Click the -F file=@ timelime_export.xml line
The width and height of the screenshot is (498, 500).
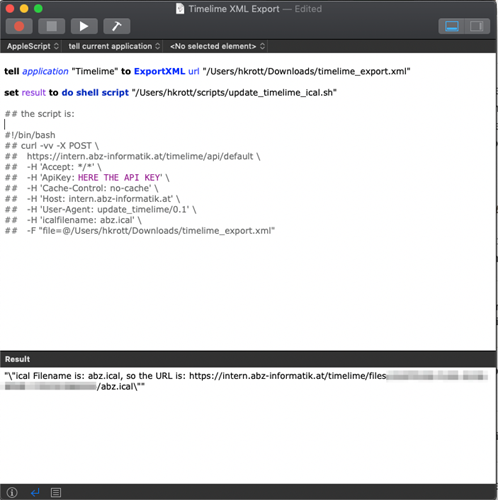(x=140, y=231)
